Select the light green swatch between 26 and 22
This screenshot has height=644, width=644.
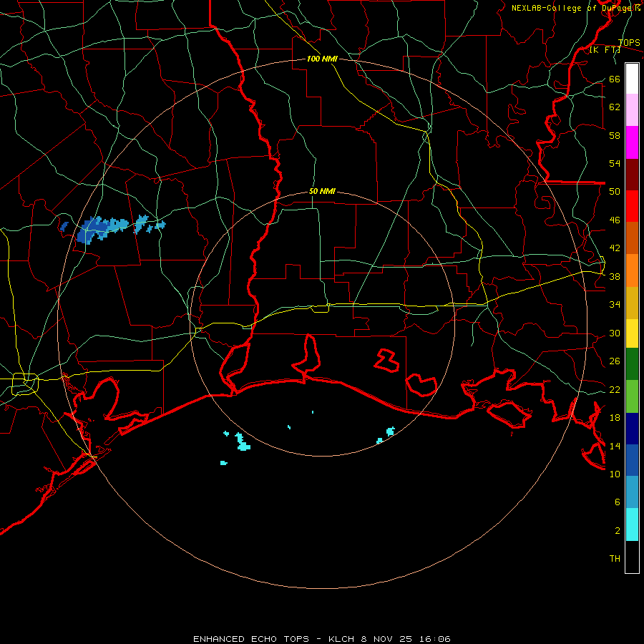point(632,396)
